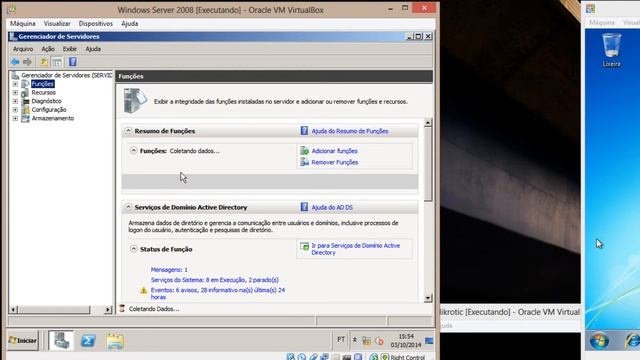Click the Right Control host key indicator

(x=408, y=357)
